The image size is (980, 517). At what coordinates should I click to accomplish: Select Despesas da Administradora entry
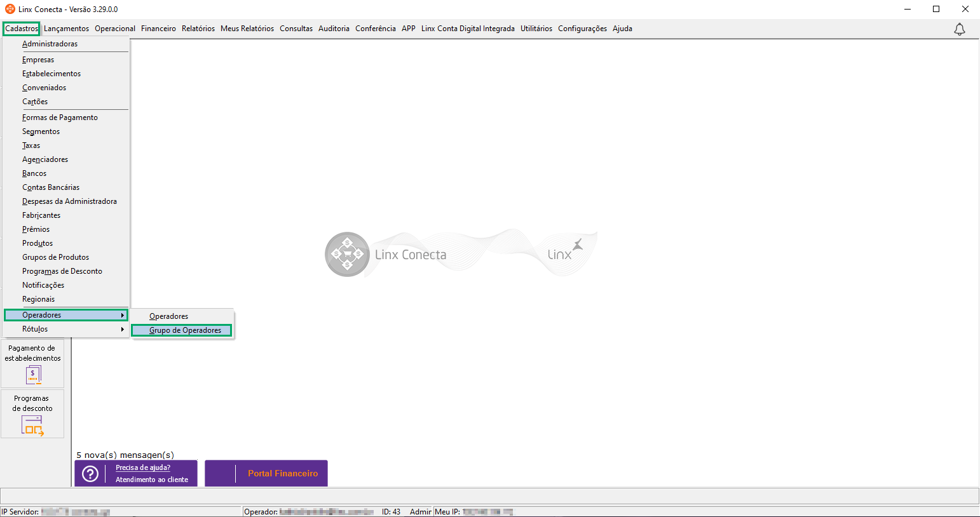(x=66, y=201)
